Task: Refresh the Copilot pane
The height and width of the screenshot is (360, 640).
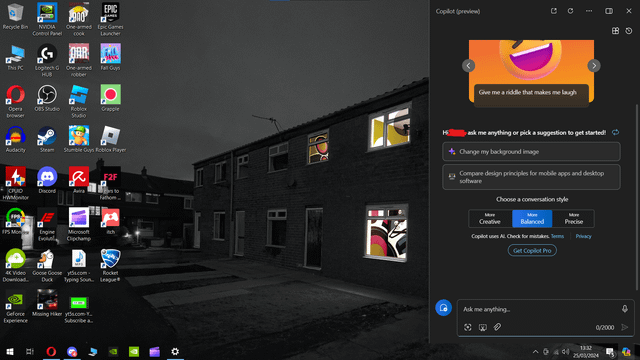Action: click(571, 11)
